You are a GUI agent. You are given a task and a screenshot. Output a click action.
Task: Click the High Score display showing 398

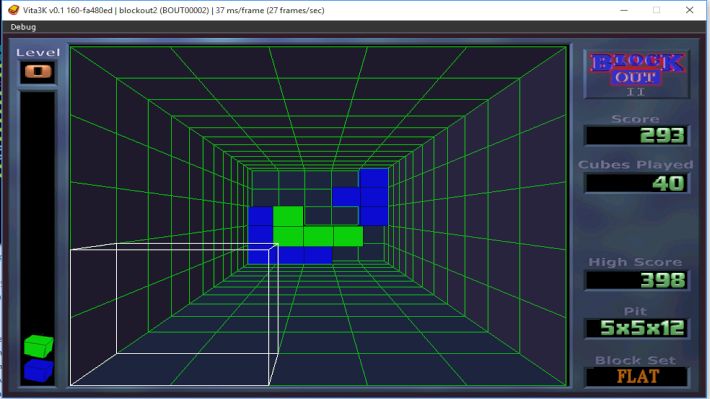(x=637, y=280)
